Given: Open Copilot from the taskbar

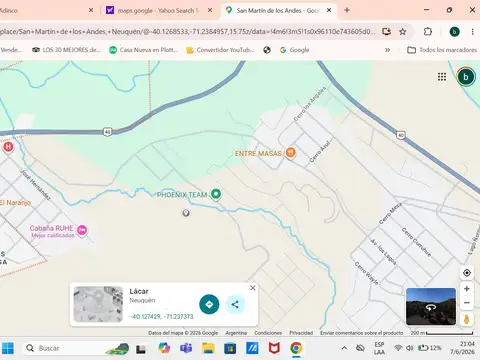Looking at the screenshot, I should 164,348.
